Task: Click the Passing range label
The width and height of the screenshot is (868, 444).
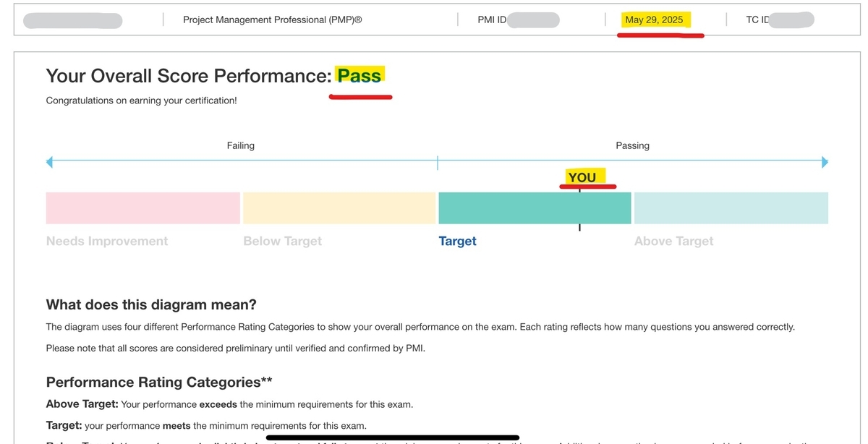Action: coord(632,145)
